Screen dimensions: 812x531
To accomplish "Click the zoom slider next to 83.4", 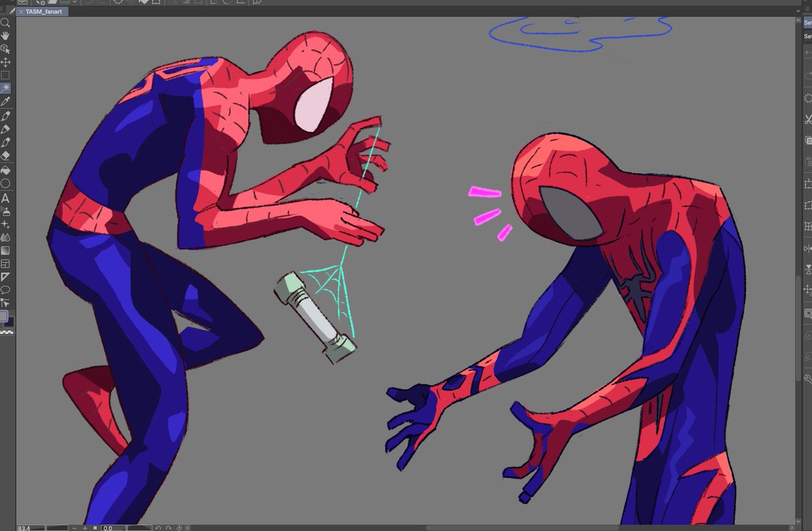I will 57,528.
